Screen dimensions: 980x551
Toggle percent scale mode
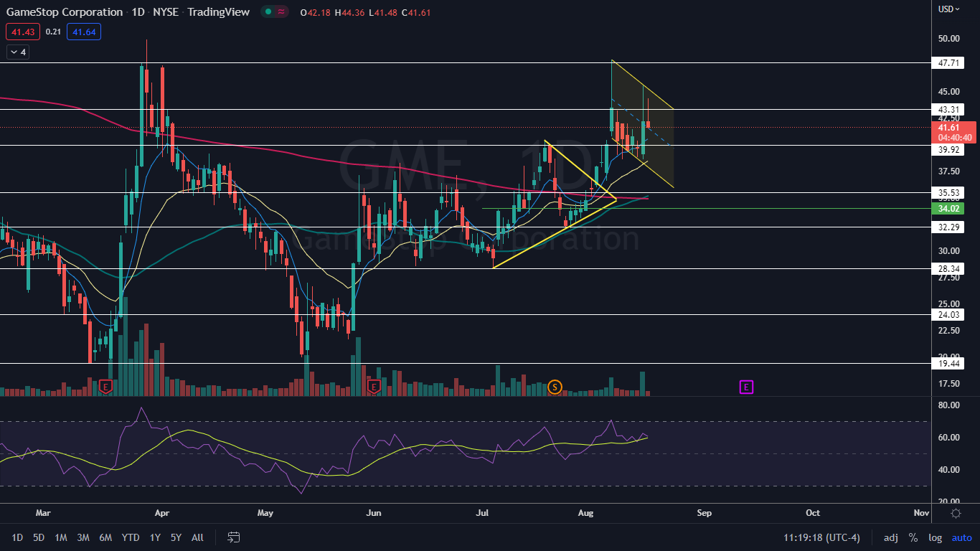pos(913,537)
